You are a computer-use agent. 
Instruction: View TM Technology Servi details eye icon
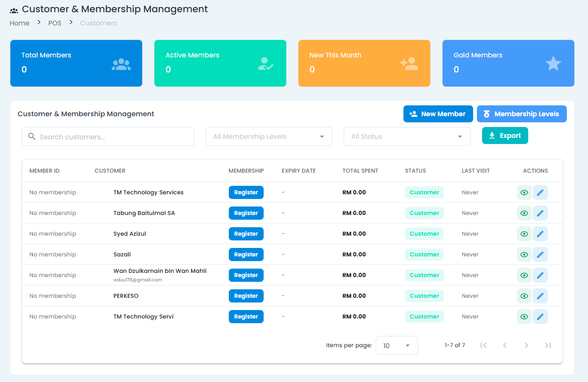tap(524, 317)
